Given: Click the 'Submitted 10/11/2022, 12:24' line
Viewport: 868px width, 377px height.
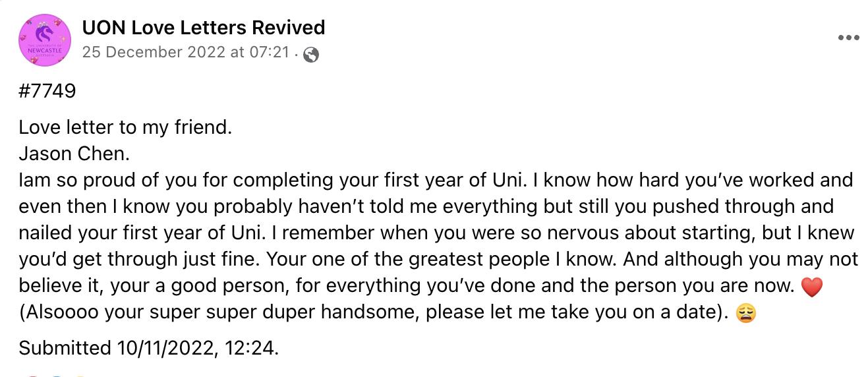Looking at the screenshot, I should 148,347.
